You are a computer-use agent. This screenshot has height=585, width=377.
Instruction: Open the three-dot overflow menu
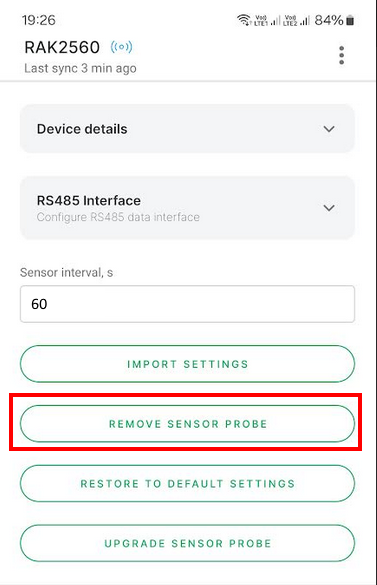tap(341, 55)
